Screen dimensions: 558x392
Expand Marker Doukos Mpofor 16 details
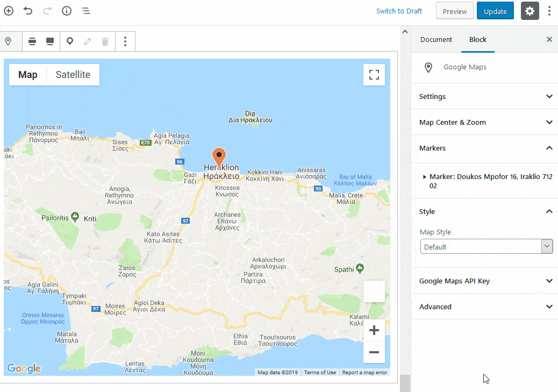click(488, 181)
